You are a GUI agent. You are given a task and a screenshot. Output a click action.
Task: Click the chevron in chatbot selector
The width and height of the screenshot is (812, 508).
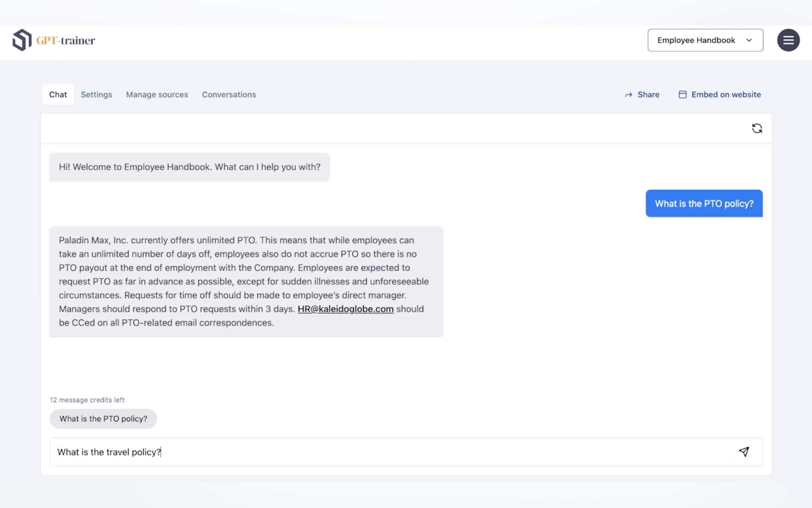point(749,40)
